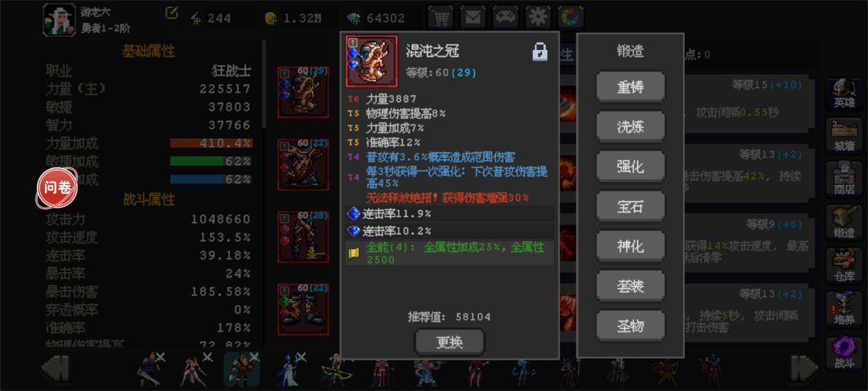Image resolution: width=868 pixels, height=391 pixels.
Task: Open the 英雄 hero sidebar icon
Action: [844, 95]
